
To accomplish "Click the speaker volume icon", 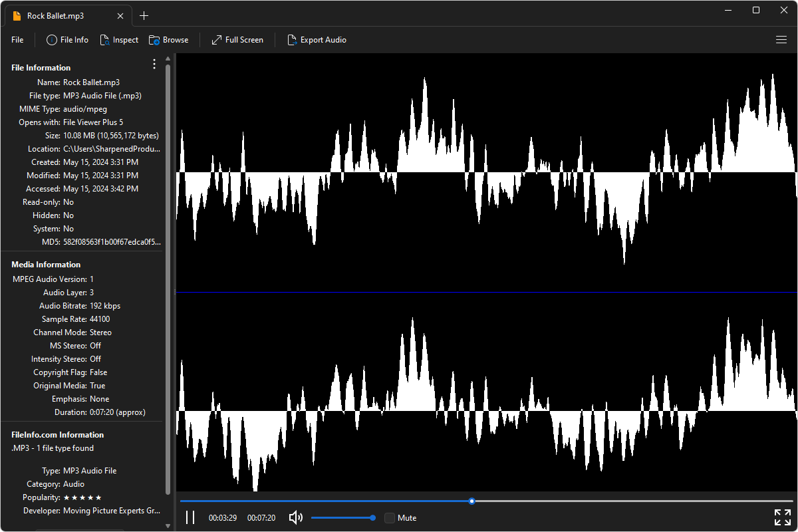I will click(x=295, y=517).
